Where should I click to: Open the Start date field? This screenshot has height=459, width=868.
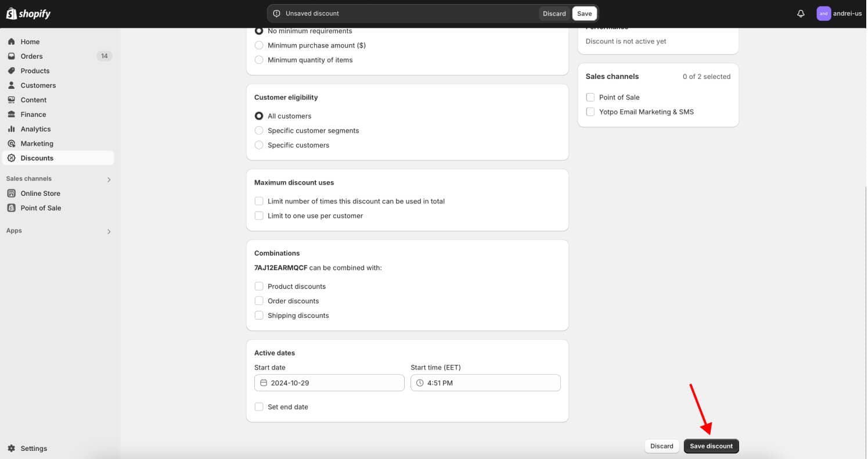pyautogui.click(x=329, y=383)
